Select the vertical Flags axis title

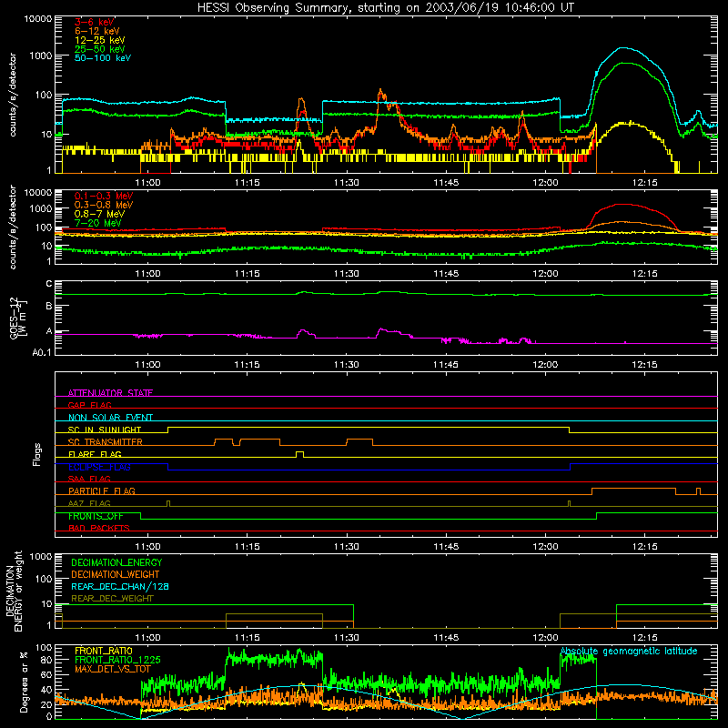(36, 454)
